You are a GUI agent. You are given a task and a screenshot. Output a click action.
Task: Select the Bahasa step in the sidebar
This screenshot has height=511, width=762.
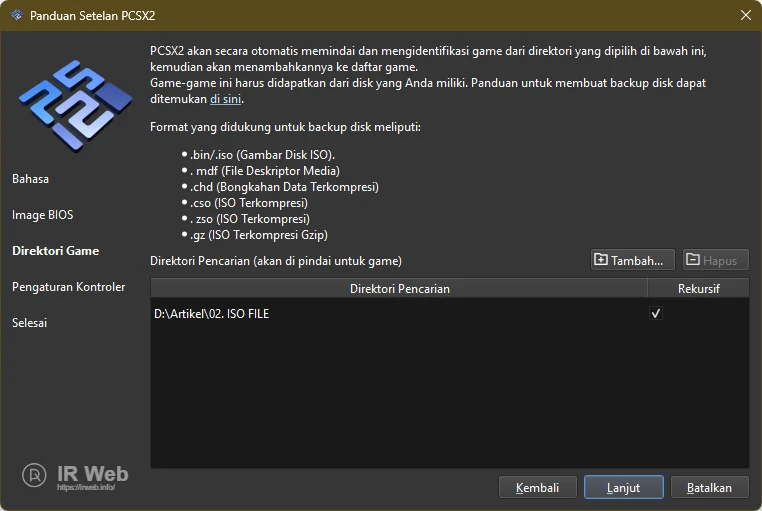pyautogui.click(x=30, y=179)
